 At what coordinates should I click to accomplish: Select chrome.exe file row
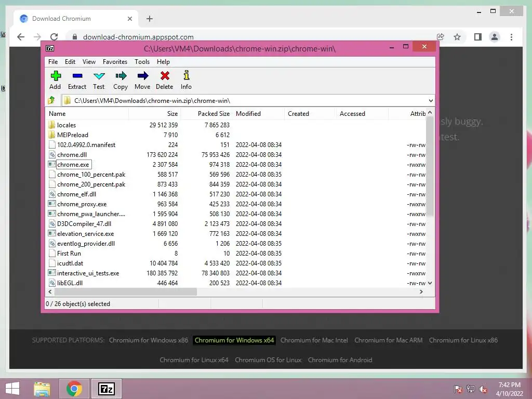pos(235,165)
